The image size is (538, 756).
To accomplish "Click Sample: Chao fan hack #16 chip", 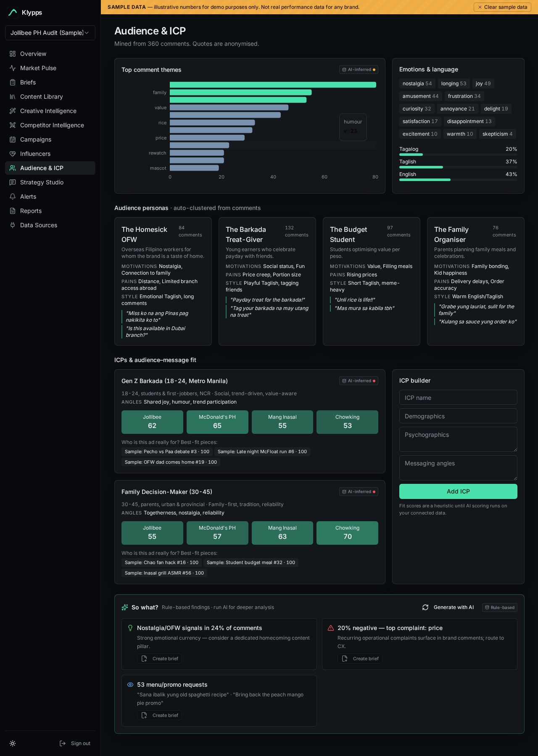I will 161,562.
